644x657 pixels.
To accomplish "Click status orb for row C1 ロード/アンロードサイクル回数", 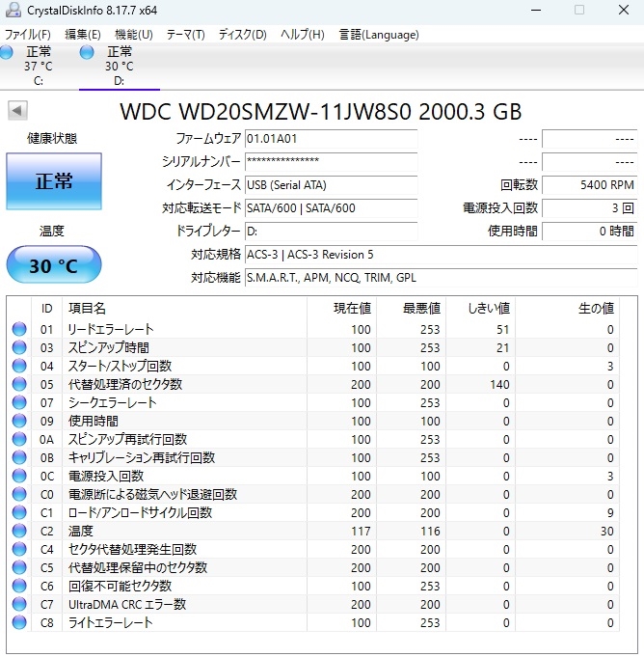I will 19,512.
